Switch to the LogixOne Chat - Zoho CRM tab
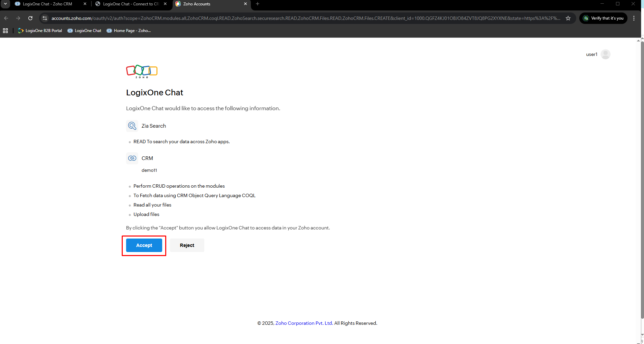The image size is (644, 344). pyautogui.click(x=47, y=4)
